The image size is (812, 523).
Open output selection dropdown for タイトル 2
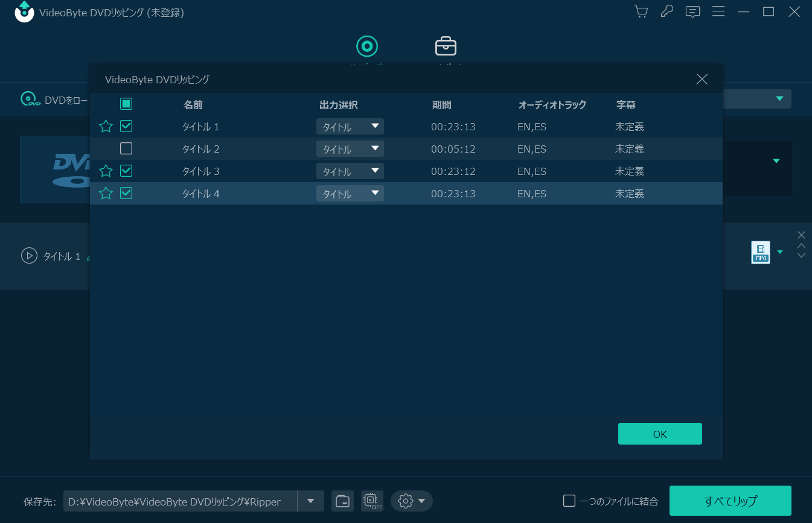350,149
